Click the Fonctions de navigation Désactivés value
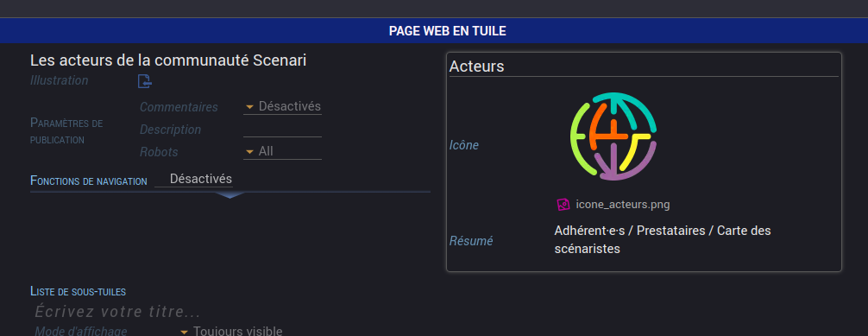 coord(201,179)
